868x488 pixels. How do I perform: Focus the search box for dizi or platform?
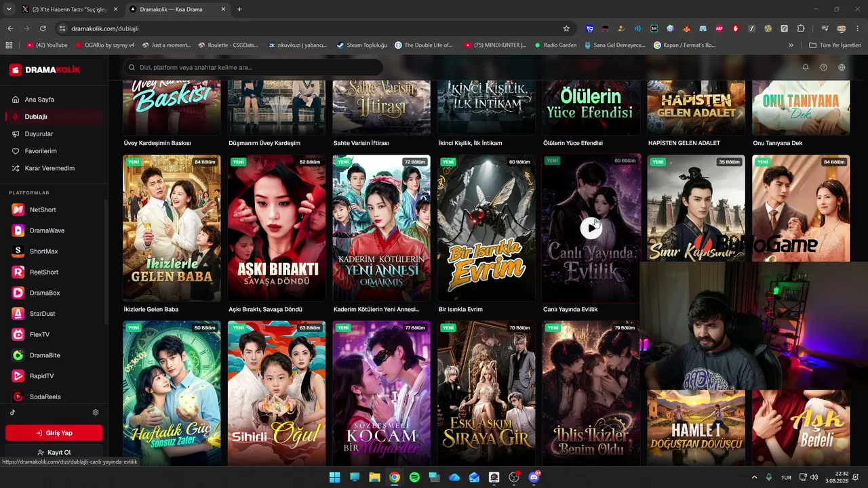pyautogui.click(x=254, y=68)
